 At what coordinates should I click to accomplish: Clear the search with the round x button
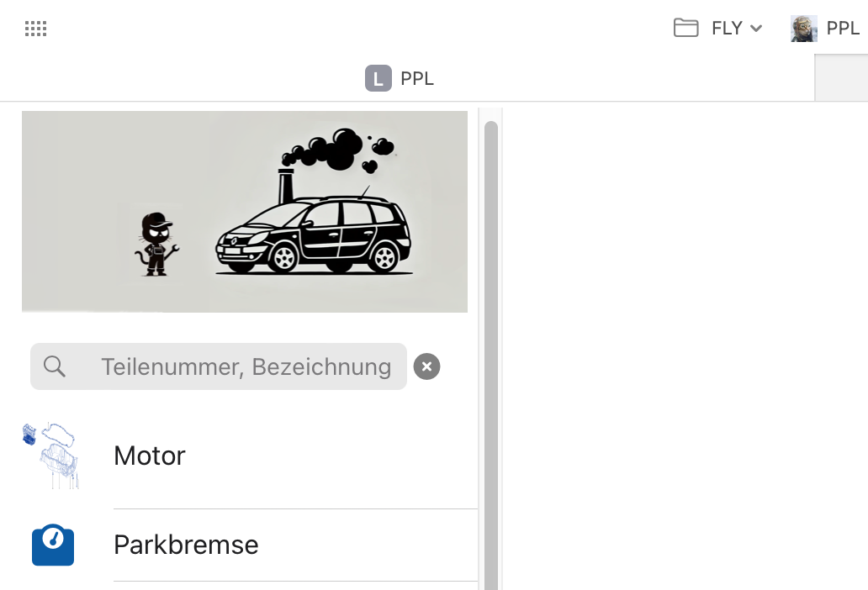[x=426, y=366]
